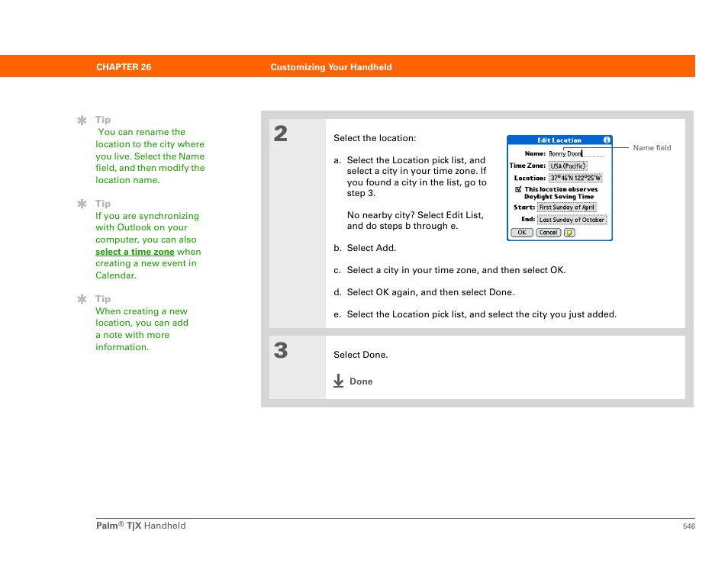Click the 'Edit Location' dialog title
The width and height of the screenshot is (728, 563).
click(x=559, y=140)
